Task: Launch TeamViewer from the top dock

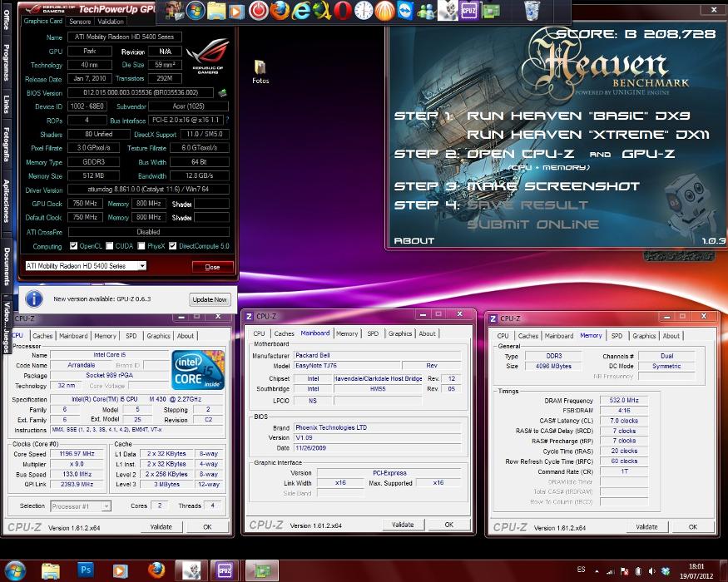Action: [406, 11]
